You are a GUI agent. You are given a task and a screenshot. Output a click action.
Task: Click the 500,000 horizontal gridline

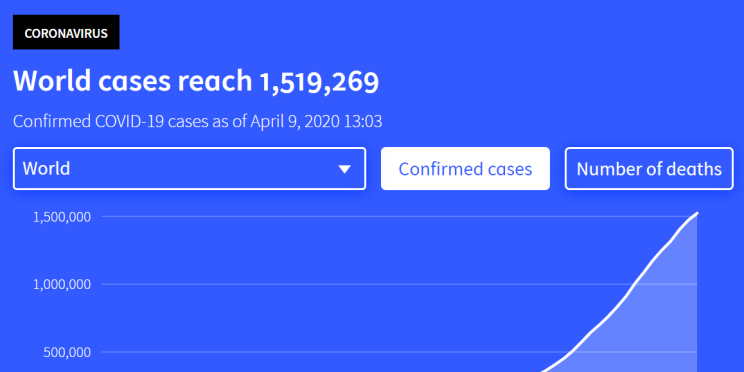tap(332, 352)
